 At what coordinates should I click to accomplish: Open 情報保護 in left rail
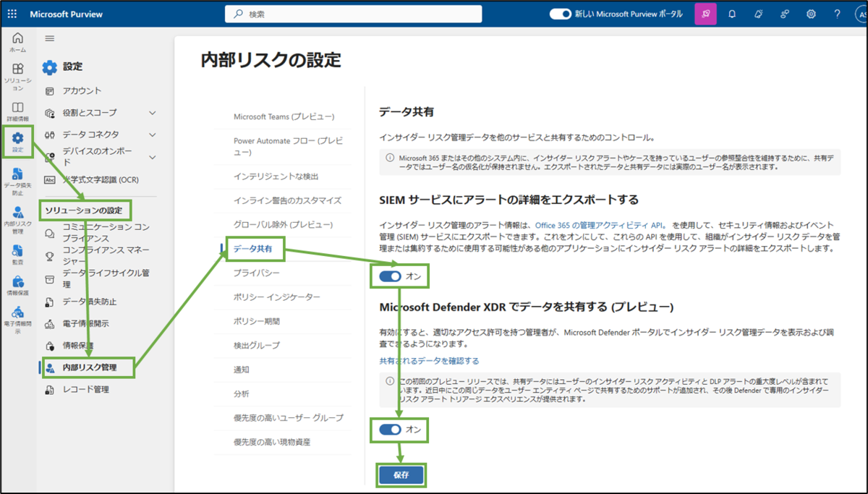pyautogui.click(x=18, y=286)
